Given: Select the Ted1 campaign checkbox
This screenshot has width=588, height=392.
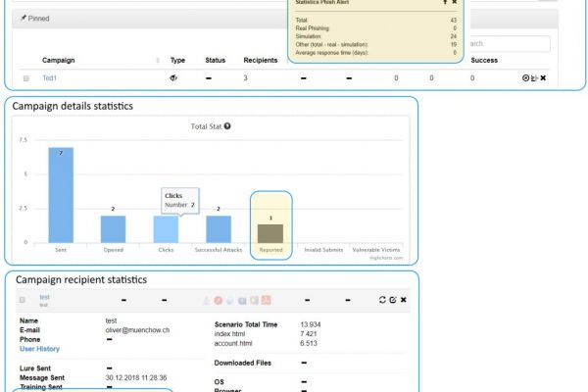Looking at the screenshot, I should (25, 77).
